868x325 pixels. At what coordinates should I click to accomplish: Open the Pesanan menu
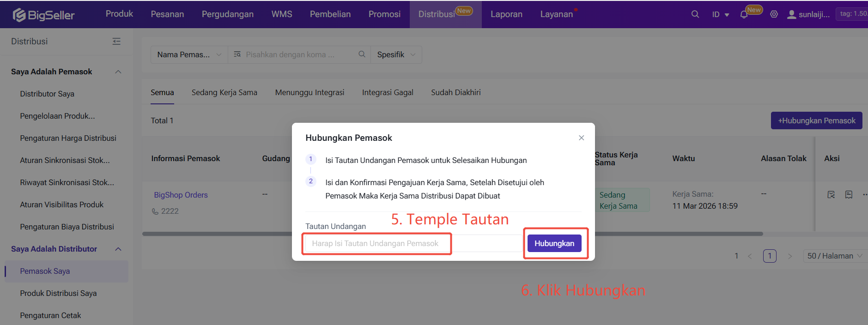(x=167, y=14)
